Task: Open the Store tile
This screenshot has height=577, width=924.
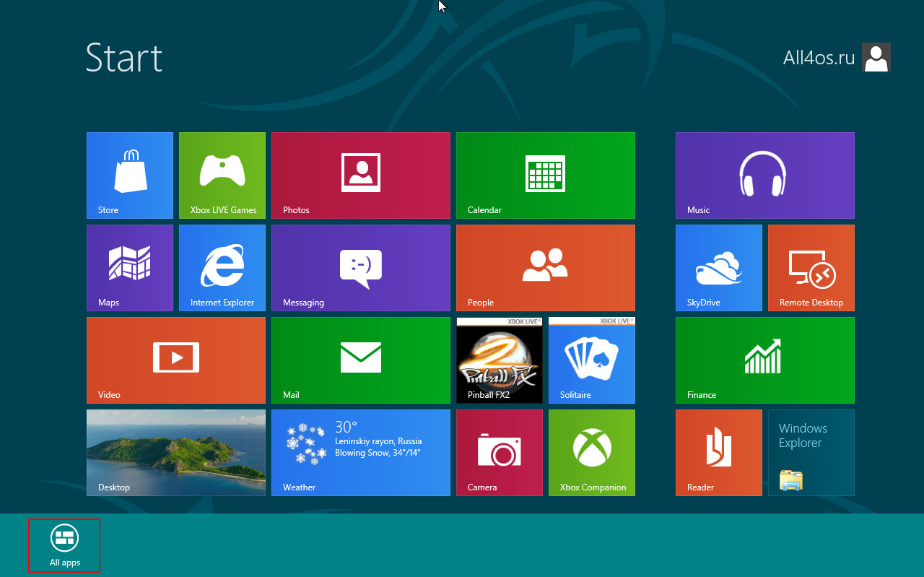Action: point(130,175)
